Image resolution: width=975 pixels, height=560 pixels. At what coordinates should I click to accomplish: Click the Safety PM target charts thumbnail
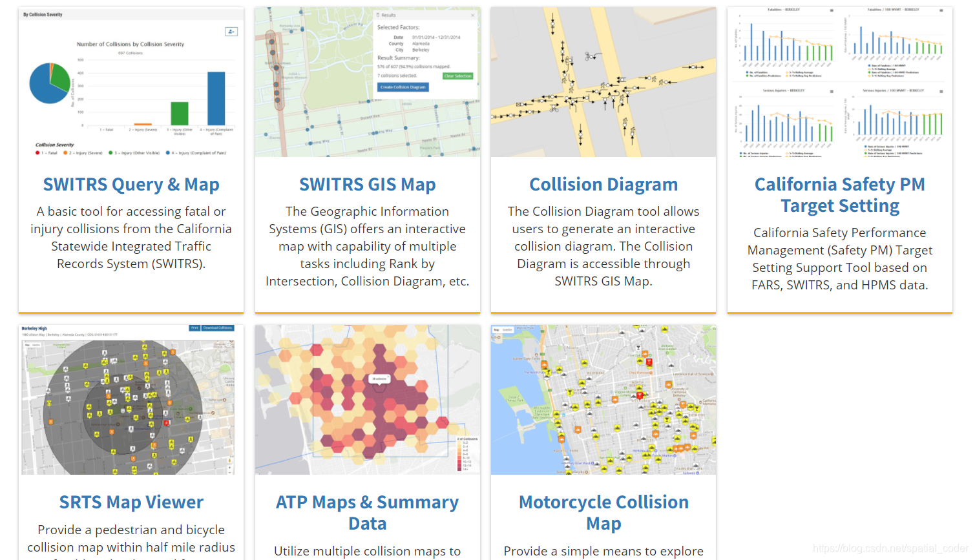[x=839, y=82]
